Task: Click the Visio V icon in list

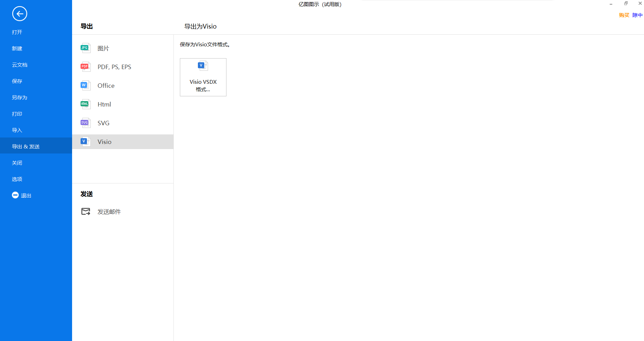Action: pos(85,142)
